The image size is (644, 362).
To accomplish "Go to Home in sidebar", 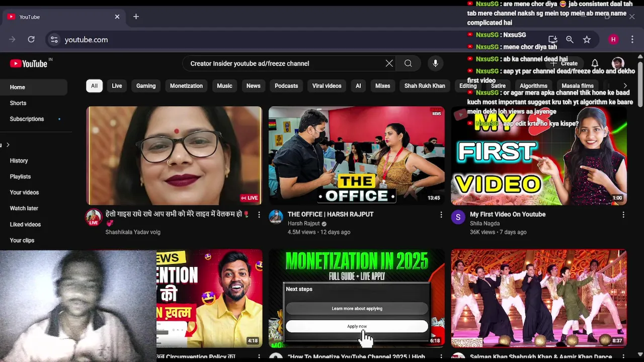I will point(33,87).
